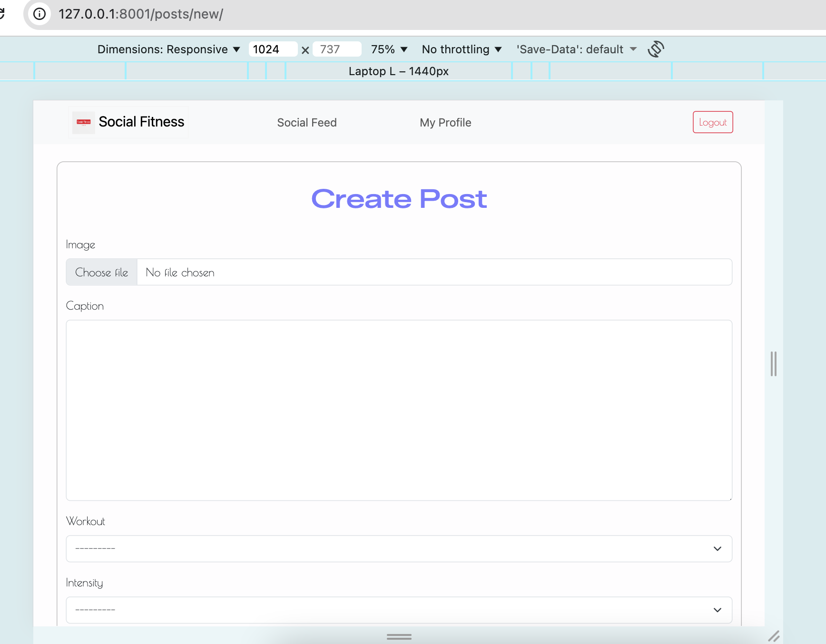Click the Social Fitness logo image
The width and height of the screenshot is (826, 644).
click(x=83, y=122)
